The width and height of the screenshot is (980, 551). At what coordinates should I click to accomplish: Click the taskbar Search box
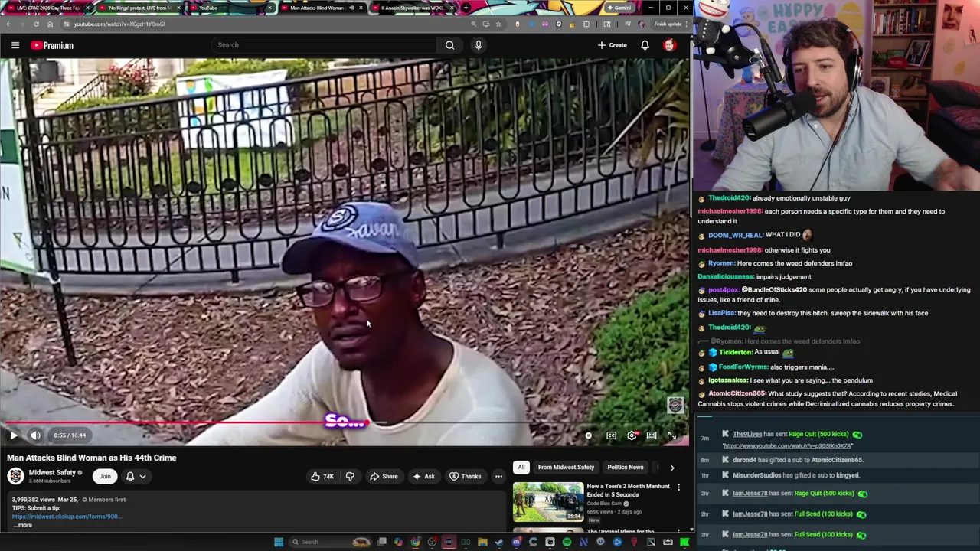[329, 542]
